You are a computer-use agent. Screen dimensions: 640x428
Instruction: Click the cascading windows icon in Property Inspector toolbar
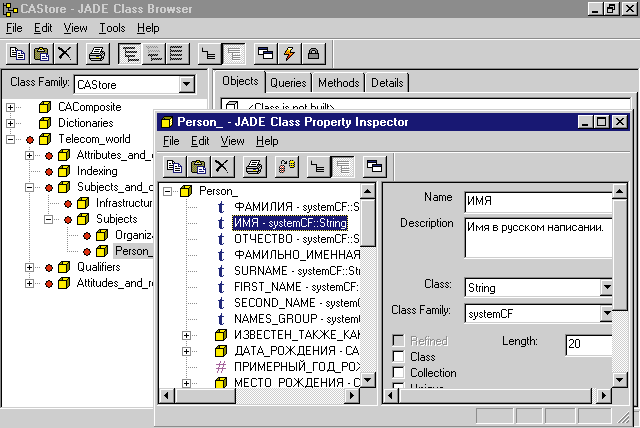374,167
